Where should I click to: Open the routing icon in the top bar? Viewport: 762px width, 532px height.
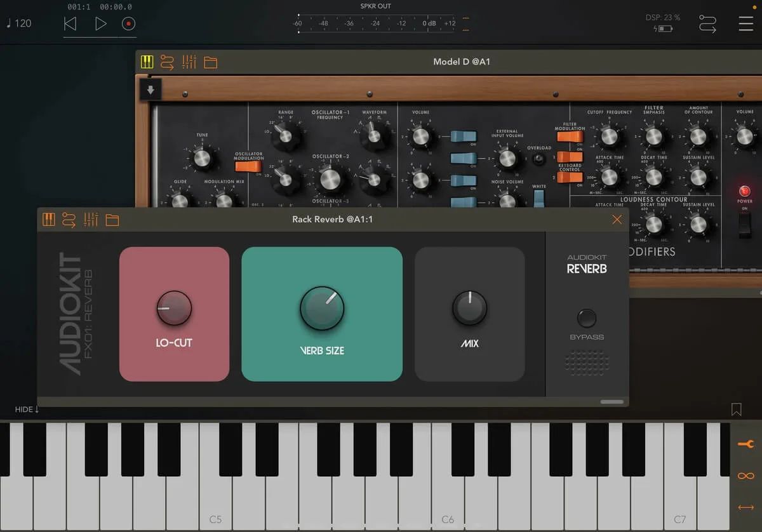pyautogui.click(x=707, y=24)
